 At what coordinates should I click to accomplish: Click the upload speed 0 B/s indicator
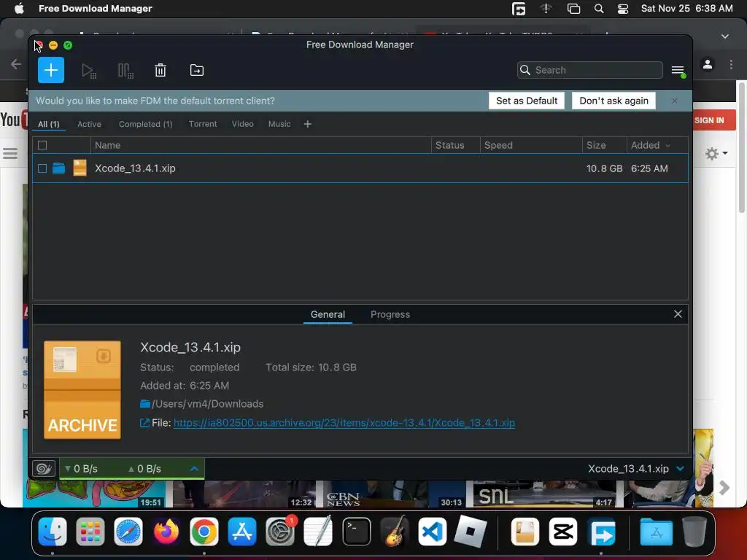(x=145, y=469)
